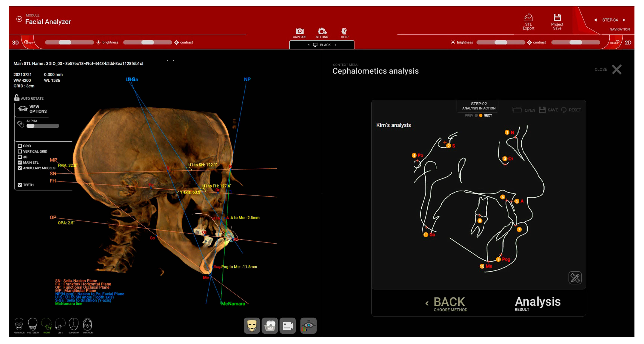Toggle the eye visibility button

point(308,326)
